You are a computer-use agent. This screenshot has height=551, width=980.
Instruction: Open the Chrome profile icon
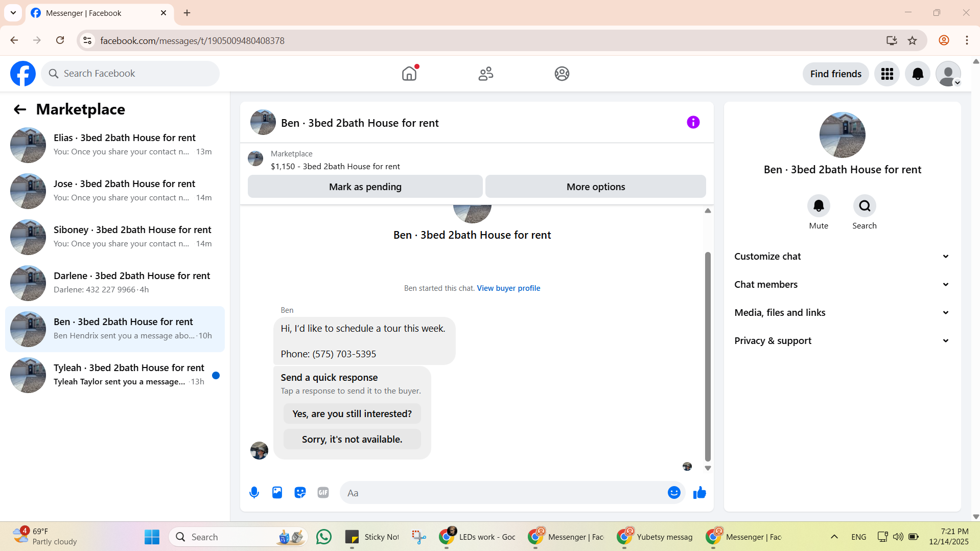click(x=944, y=40)
